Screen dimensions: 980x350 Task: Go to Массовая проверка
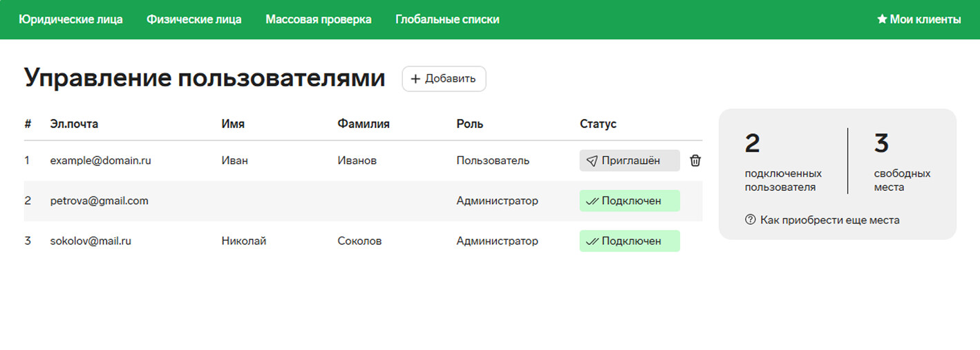(319, 19)
